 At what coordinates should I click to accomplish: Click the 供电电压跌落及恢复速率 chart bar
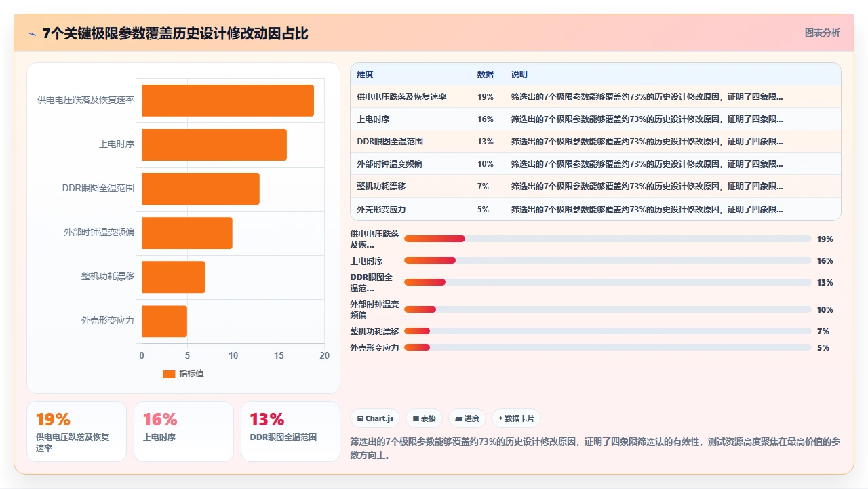228,100
